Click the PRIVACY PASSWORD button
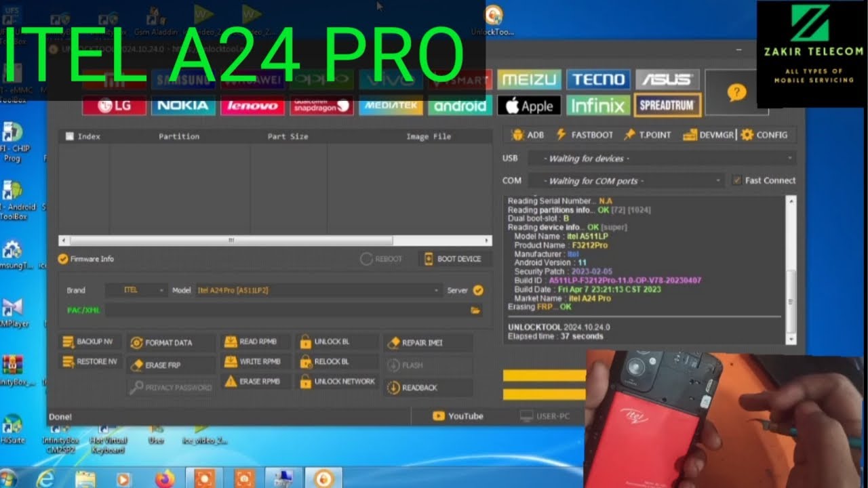Viewport: 868px width, 488px height. point(171,388)
